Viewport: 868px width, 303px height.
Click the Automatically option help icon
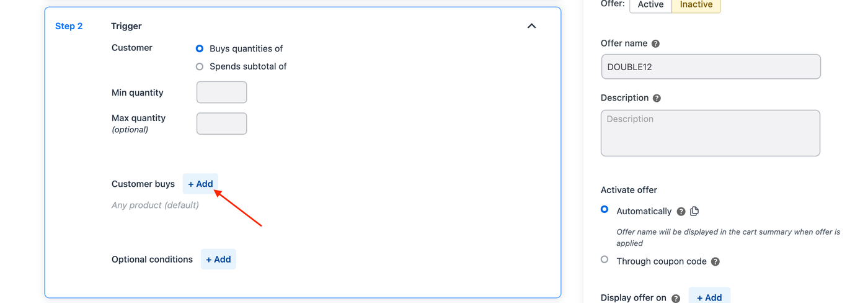pos(681,212)
